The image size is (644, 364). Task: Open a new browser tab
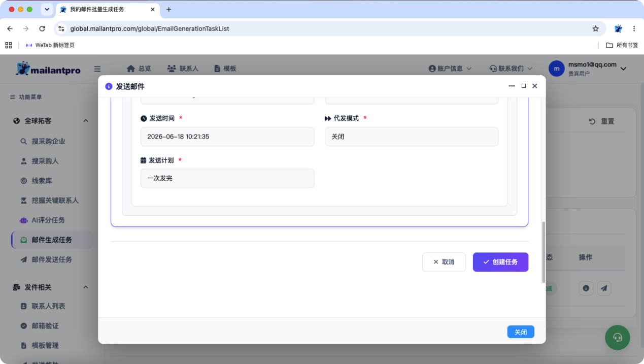(x=169, y=9)
